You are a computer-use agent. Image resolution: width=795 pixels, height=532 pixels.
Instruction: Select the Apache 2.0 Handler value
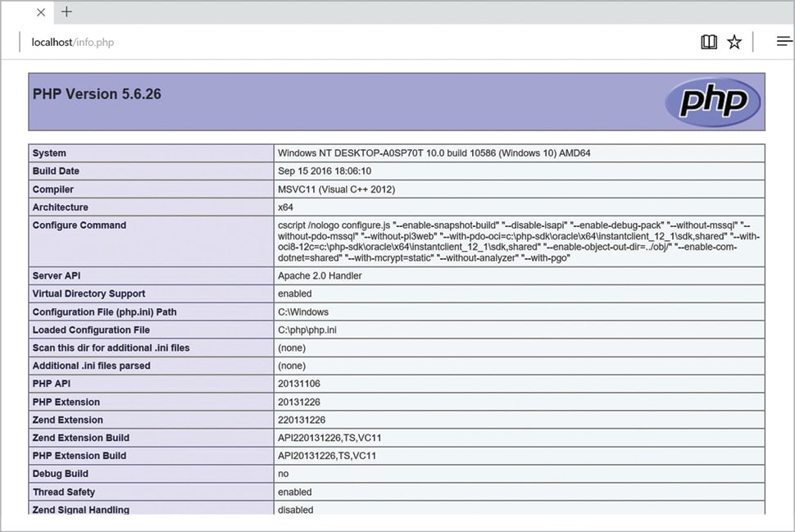320,275
